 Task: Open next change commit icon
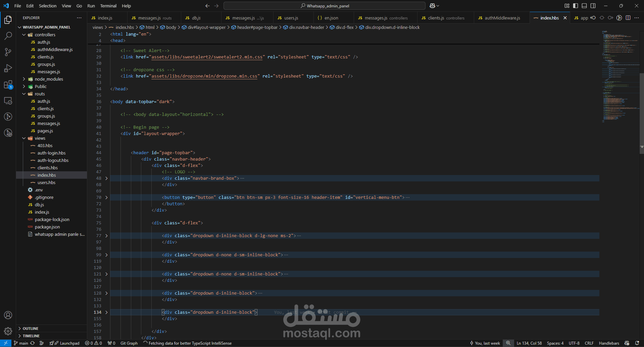610,18
